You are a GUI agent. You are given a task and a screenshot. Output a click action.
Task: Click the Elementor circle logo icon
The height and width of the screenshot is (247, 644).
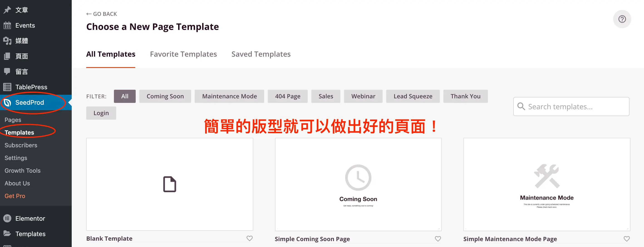[7, 218]
